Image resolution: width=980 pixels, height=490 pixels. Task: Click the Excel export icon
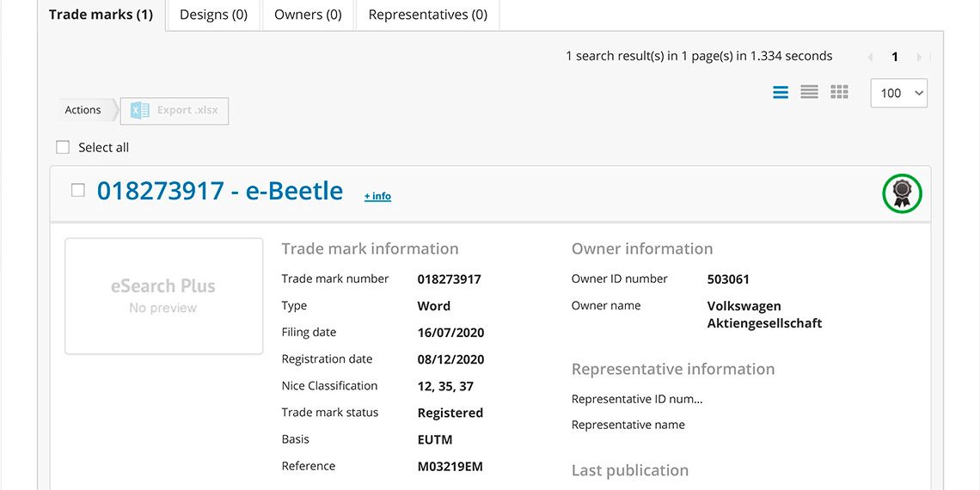(x=139, y=110)
